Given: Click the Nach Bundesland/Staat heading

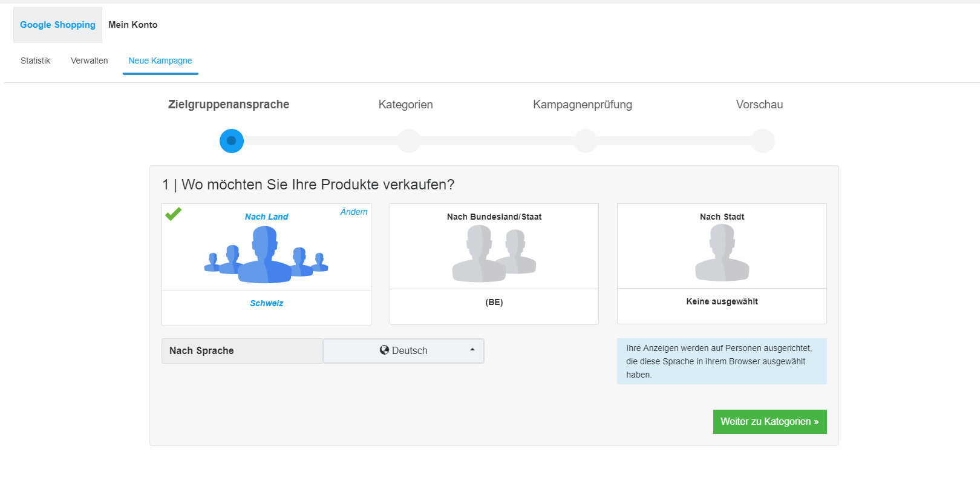Looking at the screenshot, I should point(494,217).
